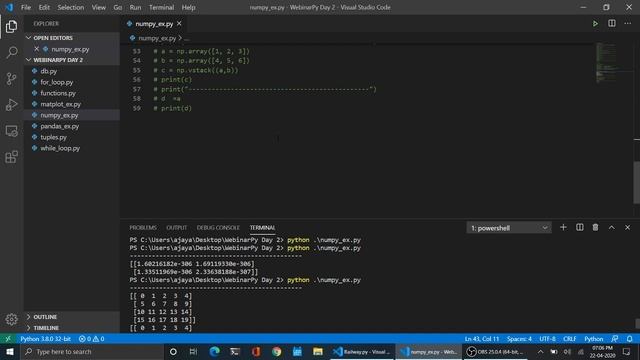640x360 pixels.
Task: Open File Explorer from taskbar
Action: tap(318, 351)
